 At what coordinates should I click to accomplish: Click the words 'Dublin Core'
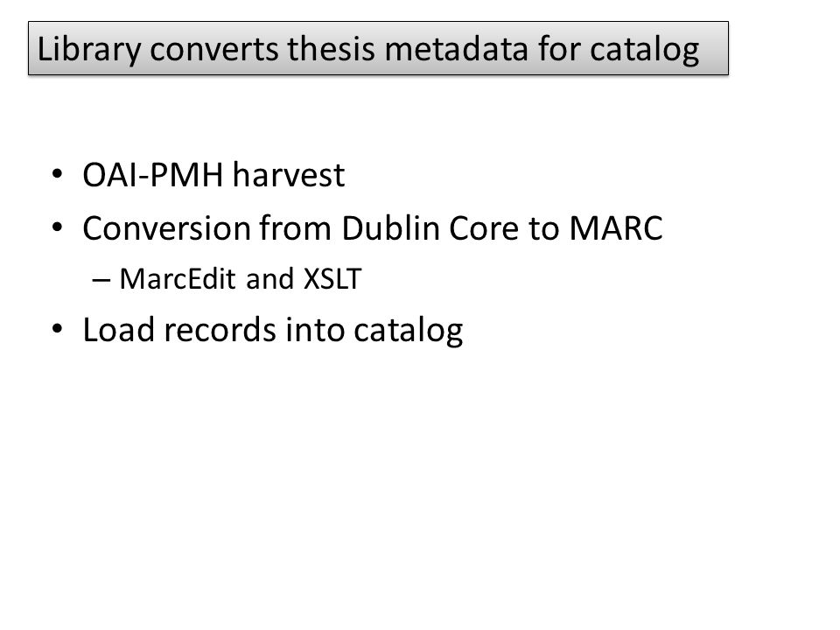pyautogui.click(x=430, y=228)
